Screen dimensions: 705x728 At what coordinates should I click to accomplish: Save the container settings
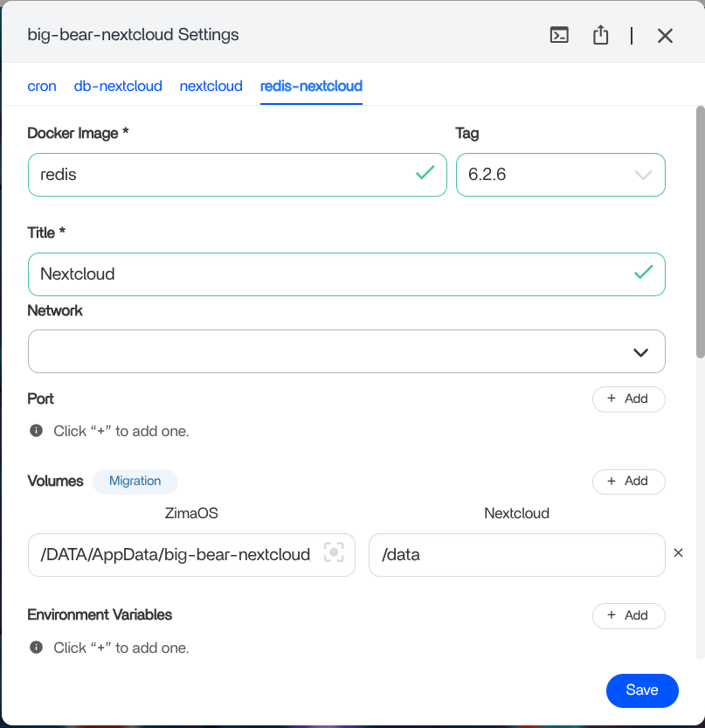[642, 690]
